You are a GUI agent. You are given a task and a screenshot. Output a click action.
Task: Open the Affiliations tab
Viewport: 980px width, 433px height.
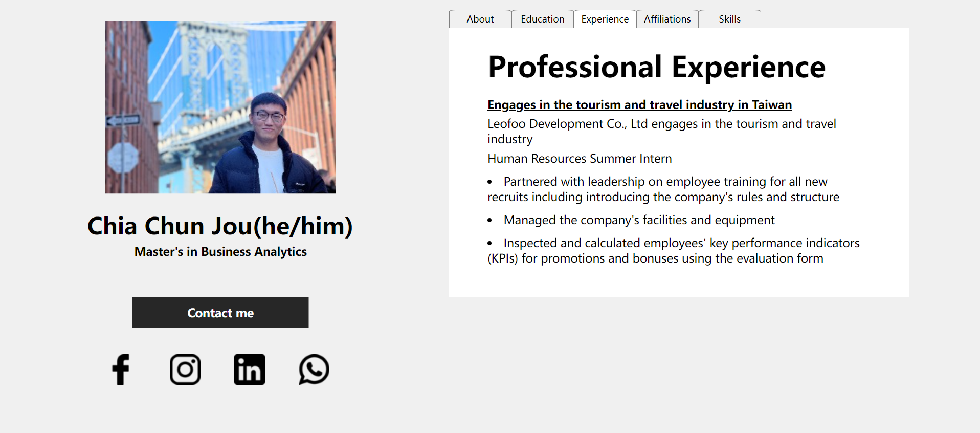click(x=666, y=19)
